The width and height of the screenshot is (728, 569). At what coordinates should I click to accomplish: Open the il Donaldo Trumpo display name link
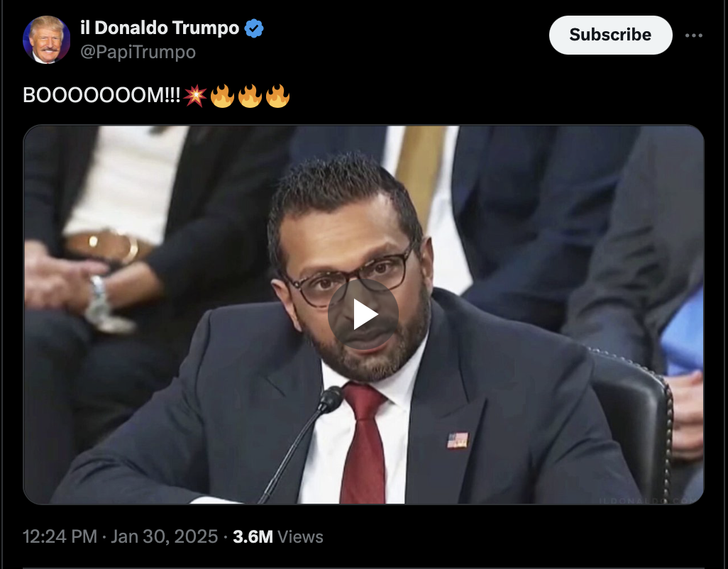[x=160, y=28]
